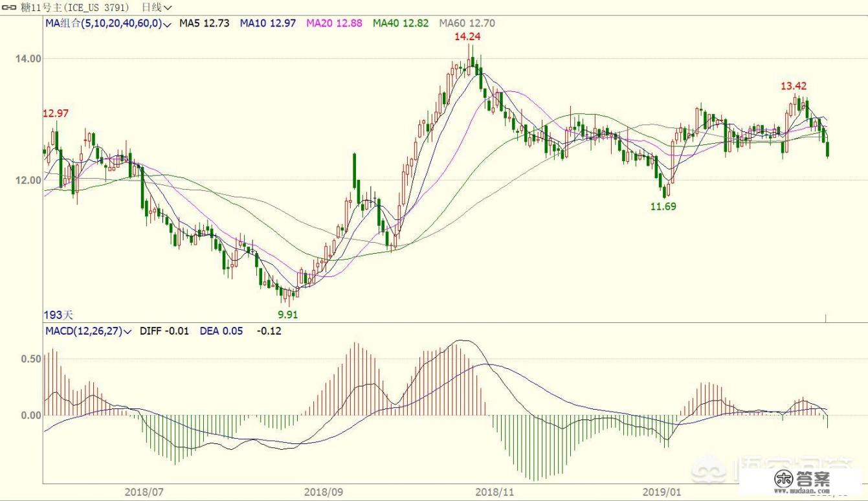Viewport: 868px width, 501px height.
Task: Click the 0.00 MACD axis label
Action: point(31,415)
